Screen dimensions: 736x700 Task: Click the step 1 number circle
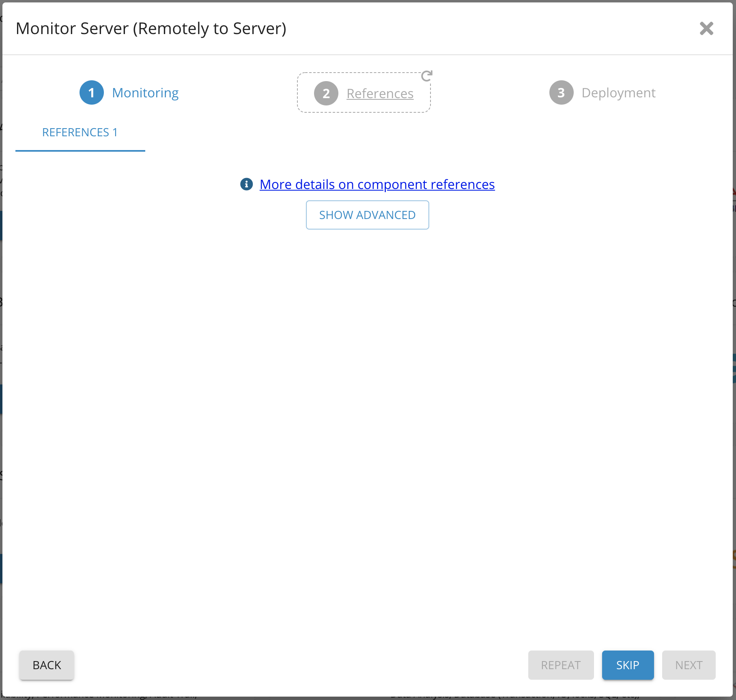pos(91,92)
